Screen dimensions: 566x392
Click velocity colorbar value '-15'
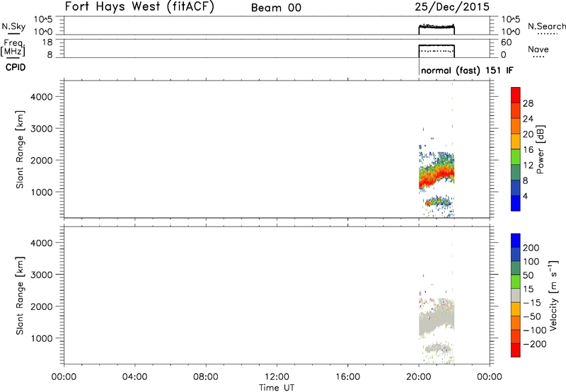click(532, 303)
